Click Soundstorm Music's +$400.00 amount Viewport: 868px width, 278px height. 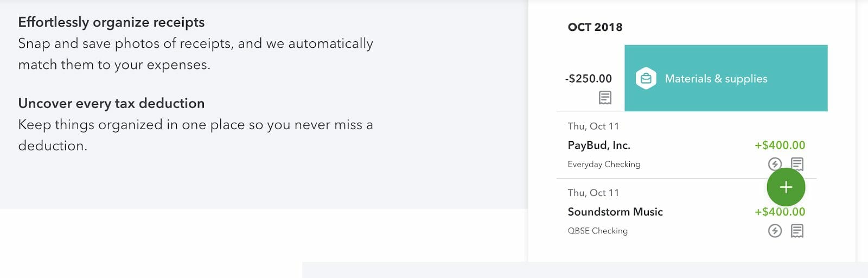tap(780, 212)
